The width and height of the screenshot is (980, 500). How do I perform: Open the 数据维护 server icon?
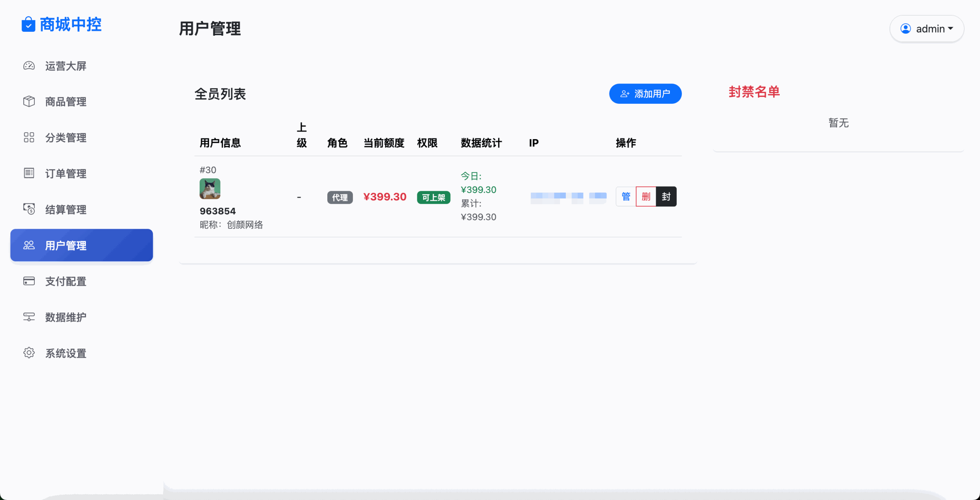[x=29, y=317]
